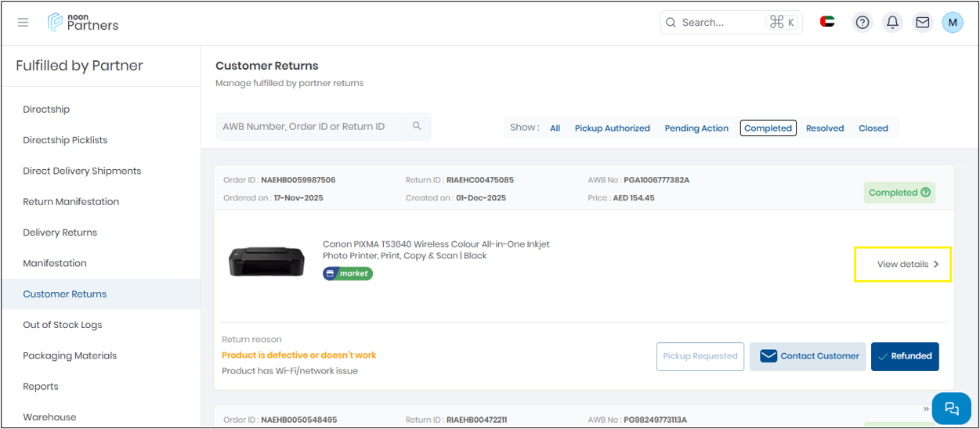Click the AWB Number search input field
The image size is (980, 429).
pyautogui.click(x=313, y=127)
